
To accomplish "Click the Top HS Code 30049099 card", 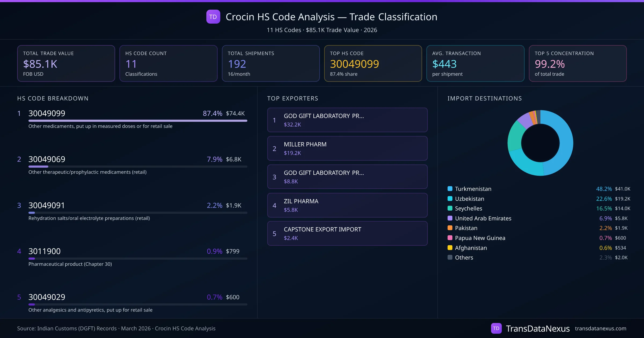I will (373, 63).
